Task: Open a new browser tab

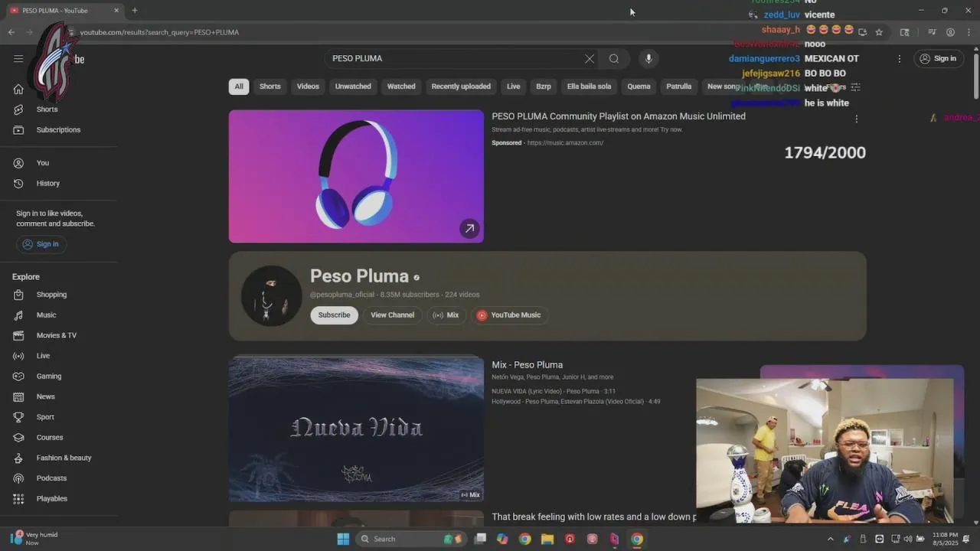Action: 135,11
